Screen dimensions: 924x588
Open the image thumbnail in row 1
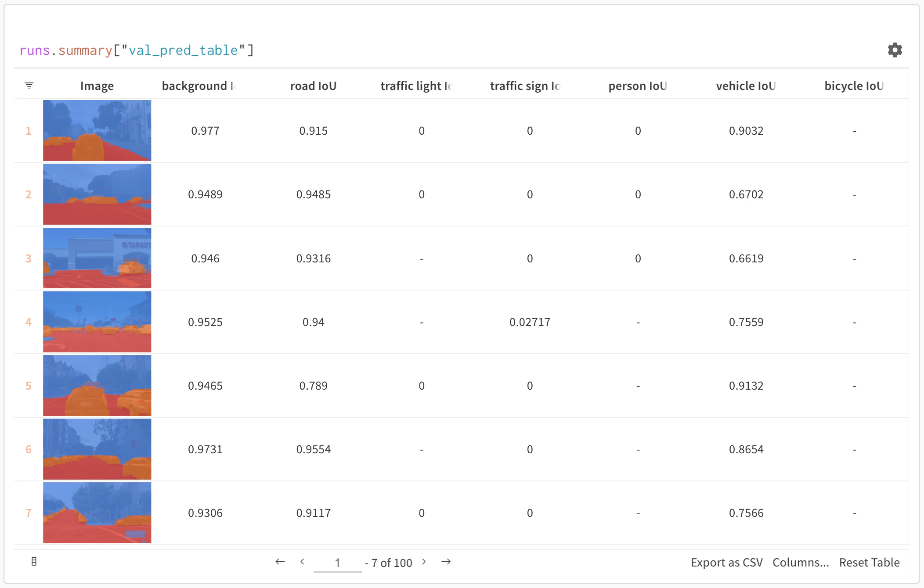pyautogui.click(x=97, y=130)
